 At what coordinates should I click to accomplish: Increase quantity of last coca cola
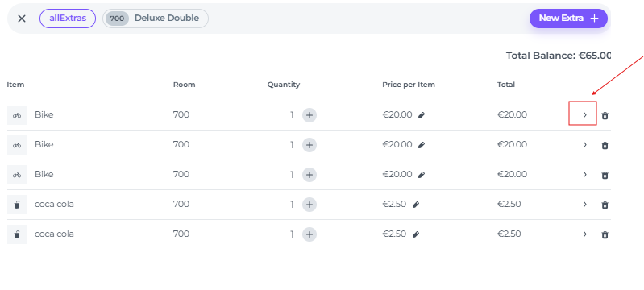coord(310,234)
